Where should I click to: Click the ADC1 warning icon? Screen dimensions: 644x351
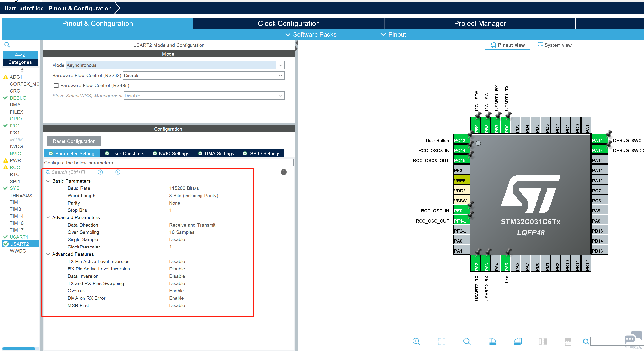click(6, 77)
